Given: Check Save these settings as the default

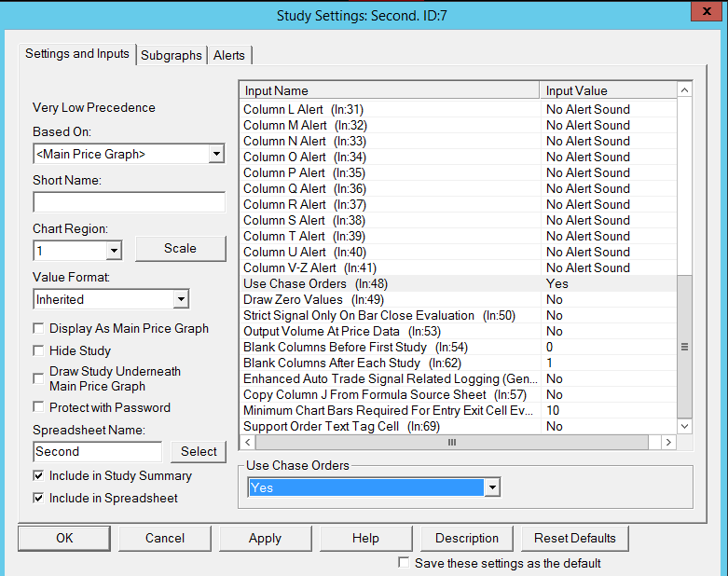Looking at the screenshot, I should tap(404, 563).
